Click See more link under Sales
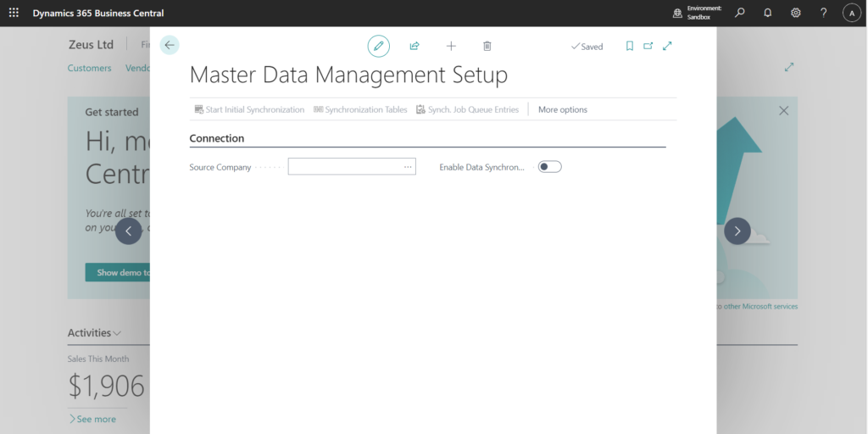The width and height of the screenshot is (868, 434). click(x=92, y=419)
